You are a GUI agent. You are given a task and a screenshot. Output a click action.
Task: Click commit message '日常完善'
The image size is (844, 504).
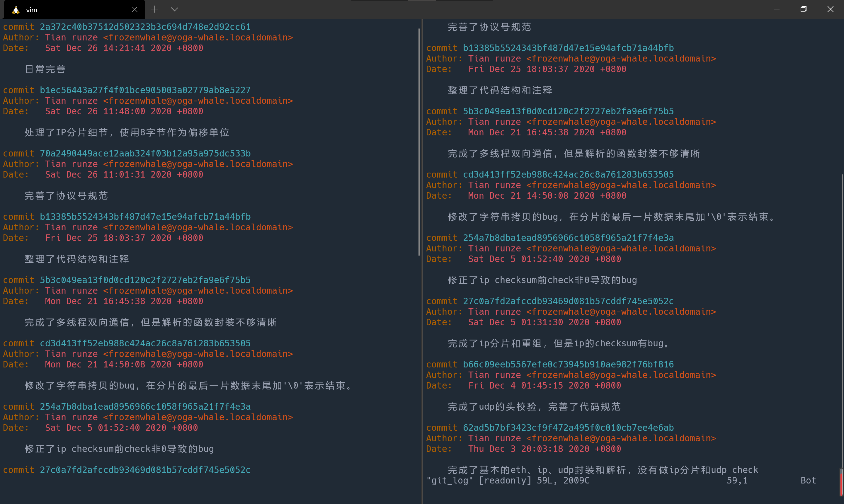pyautogui.click(x=45, y=69)
